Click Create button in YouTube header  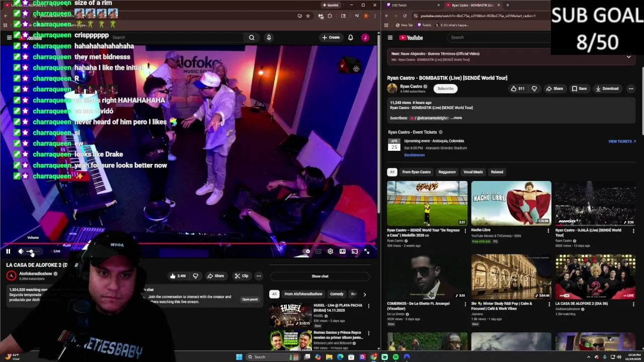click(331, 37)
